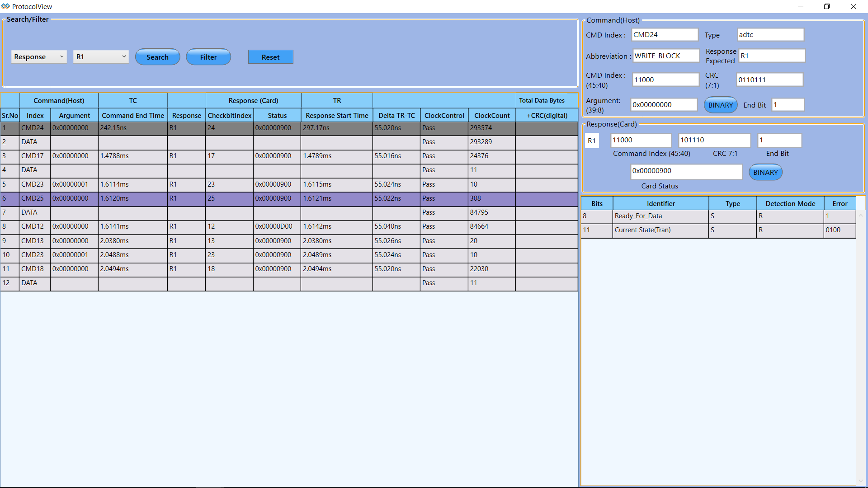The height and width of the screenshot is (488, 868).
Task: Click the Delta TR-TC column header
Action: tap(396, 116)
